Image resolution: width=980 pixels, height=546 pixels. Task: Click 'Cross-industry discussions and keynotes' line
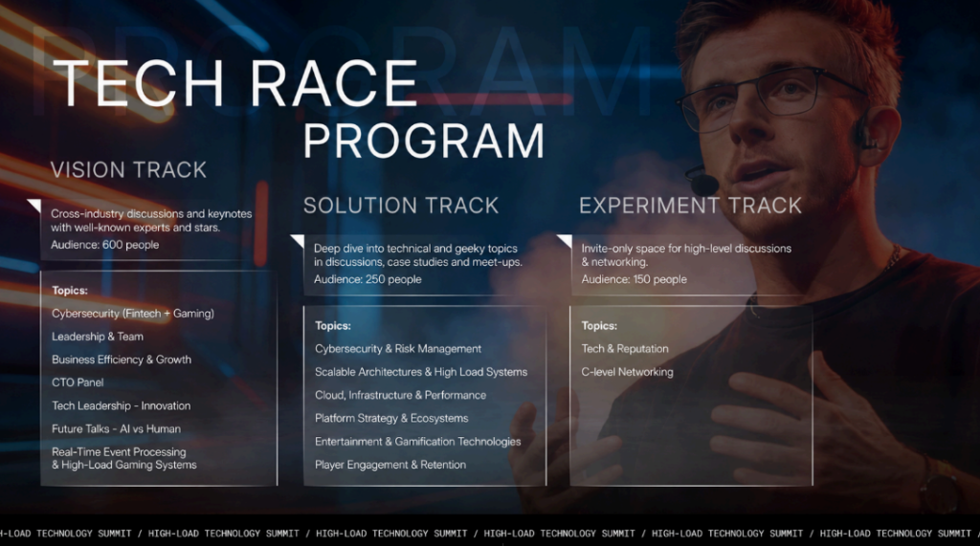[151, 213]
